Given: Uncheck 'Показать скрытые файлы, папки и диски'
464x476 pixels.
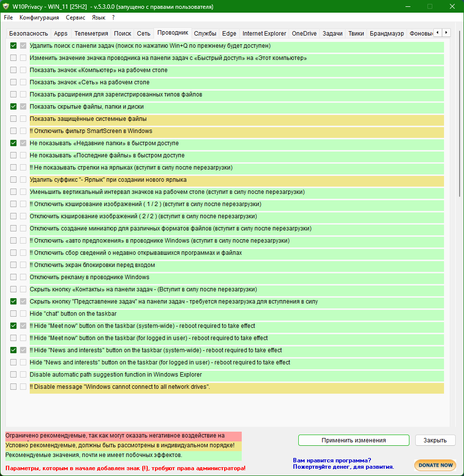Looking at the screenshot, I should tap(14, 107).
